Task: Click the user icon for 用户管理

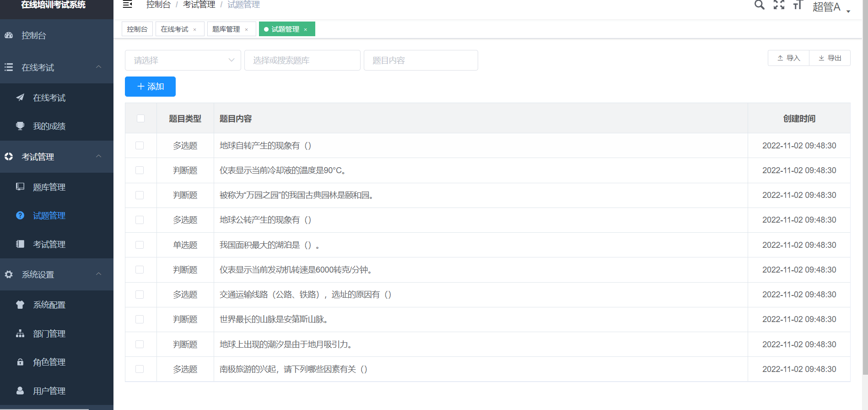Action: (20, 391)
